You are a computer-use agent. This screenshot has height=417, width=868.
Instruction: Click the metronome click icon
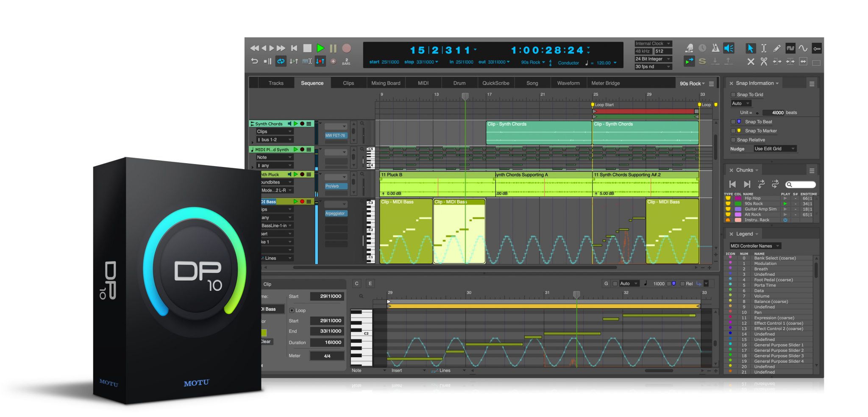715,48
